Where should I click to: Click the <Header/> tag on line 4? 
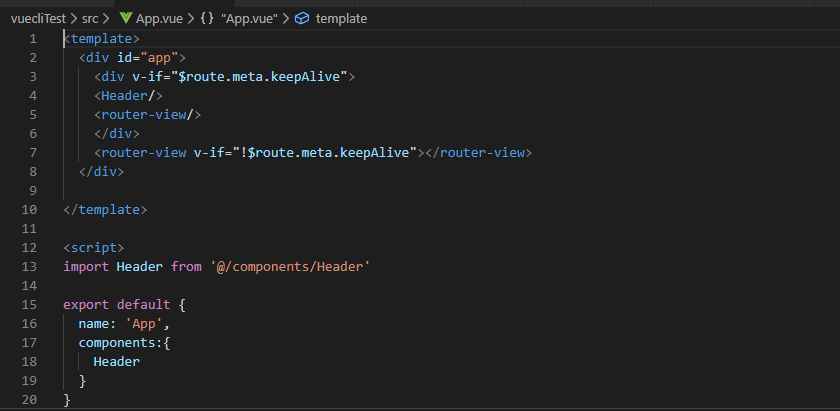[128, 96]
